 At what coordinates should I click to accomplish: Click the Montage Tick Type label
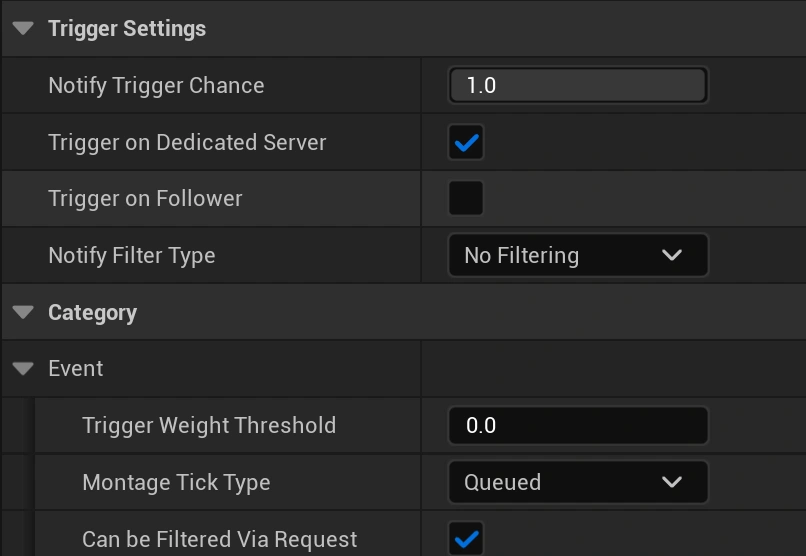pyautogui.click(x=176, y=483)
